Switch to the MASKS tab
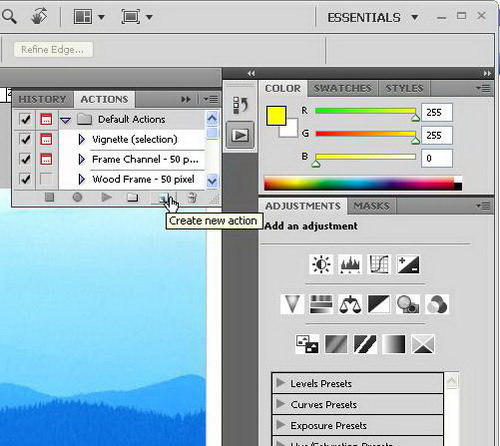500x446 pixels. pos(372,206)
